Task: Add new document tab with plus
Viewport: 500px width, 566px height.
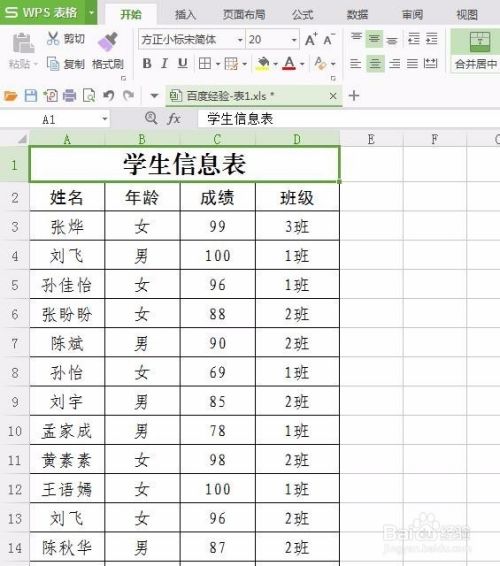Action: (x=354, y=96)
